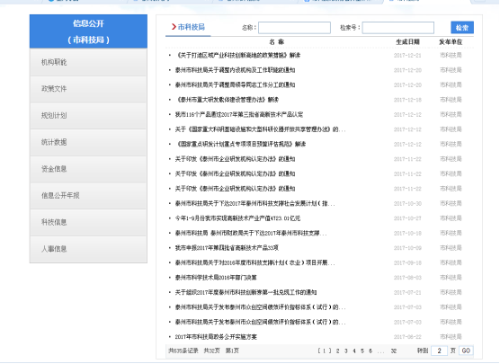500x364 pixels.
Task: Open 资金信息 sidebar item
Action: click(88, 169)
